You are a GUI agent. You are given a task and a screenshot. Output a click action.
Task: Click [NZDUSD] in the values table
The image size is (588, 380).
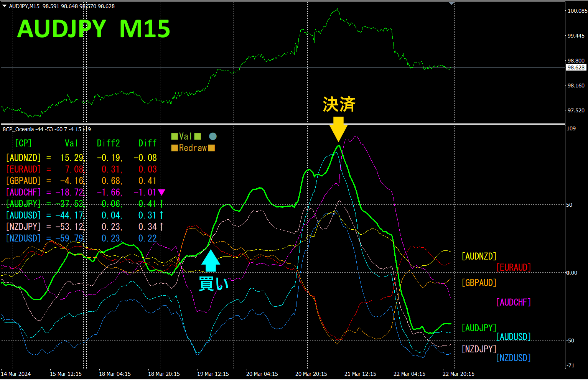[x=23, y=238]
